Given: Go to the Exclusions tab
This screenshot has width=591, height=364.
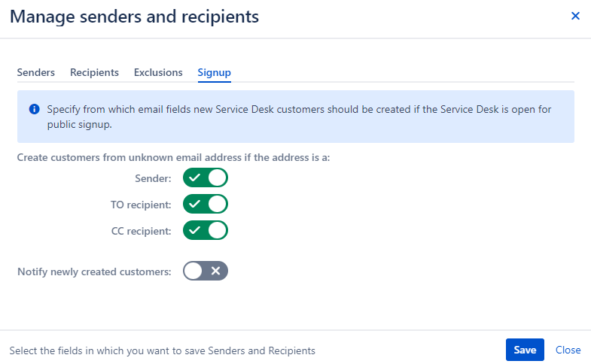Looking at the screenshot, I should pos(158,72).
